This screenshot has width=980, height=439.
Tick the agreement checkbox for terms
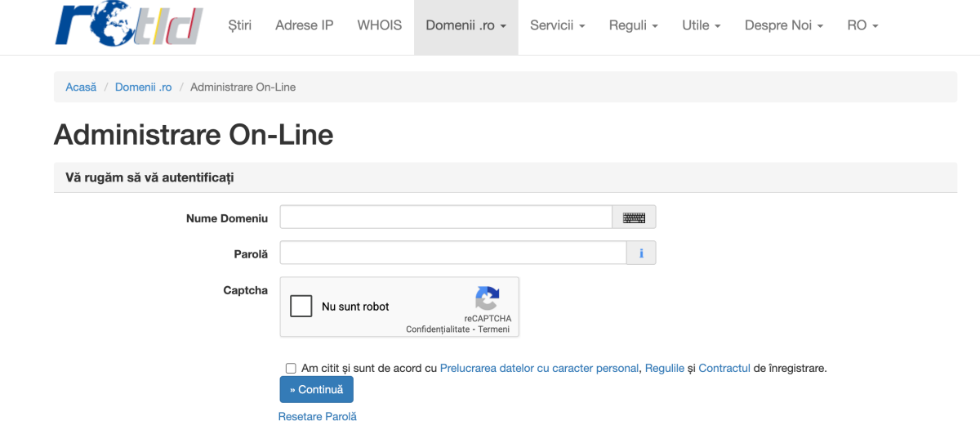291,369
